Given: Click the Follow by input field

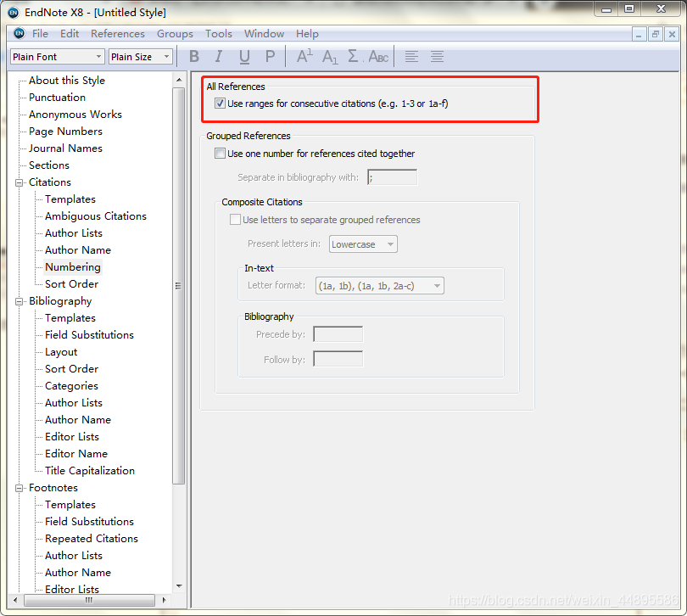Looking at the screenshot, I should pos(338,359).
